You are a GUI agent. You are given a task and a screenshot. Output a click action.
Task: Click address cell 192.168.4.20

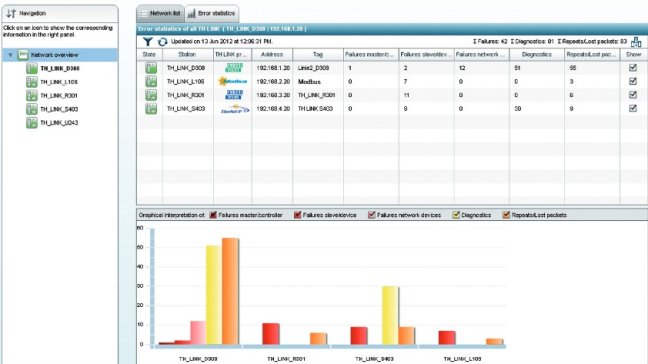click(x=273, y=109)
